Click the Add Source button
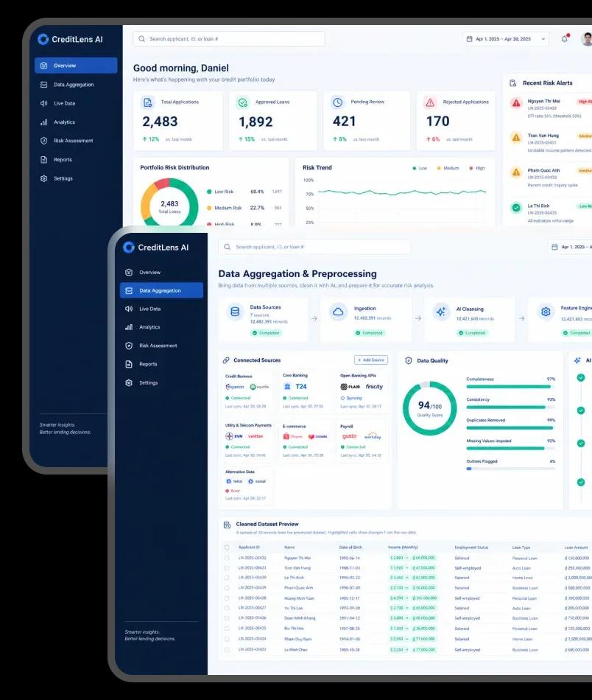Viewport: 592px width, 700px height. point(371,360)
